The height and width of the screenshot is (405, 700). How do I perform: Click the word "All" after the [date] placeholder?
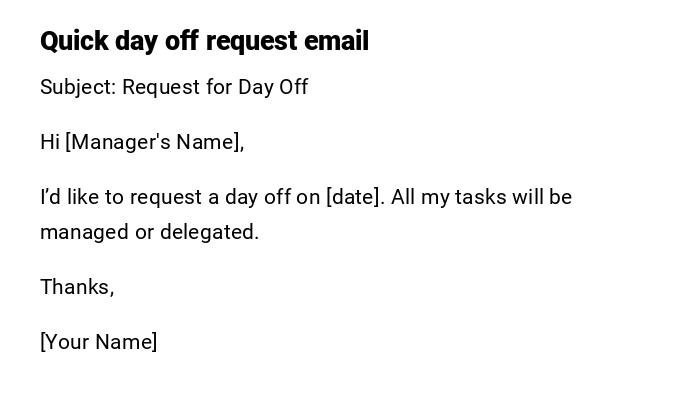403,197
